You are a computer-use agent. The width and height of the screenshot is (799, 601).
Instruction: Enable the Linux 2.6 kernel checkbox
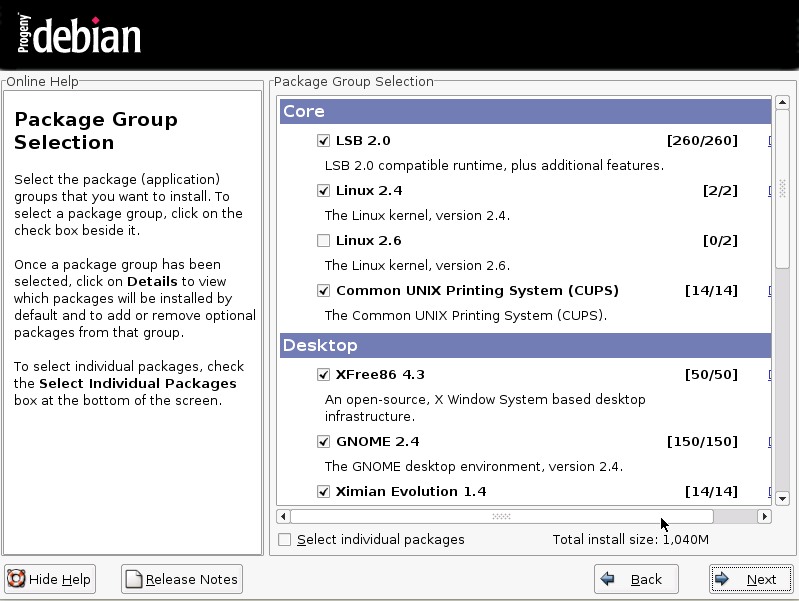323,240
